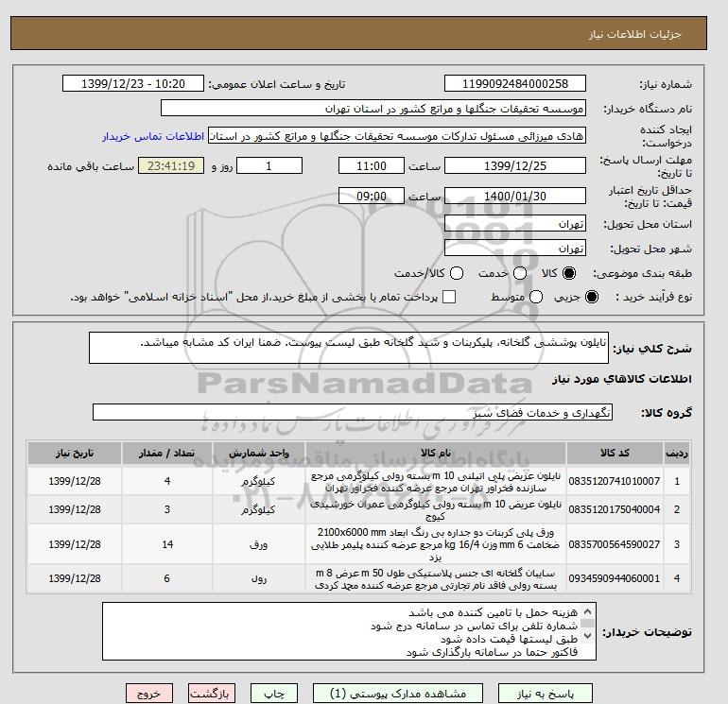
Task: Select the خدمت radio button
Action: (x=520, y=273)
